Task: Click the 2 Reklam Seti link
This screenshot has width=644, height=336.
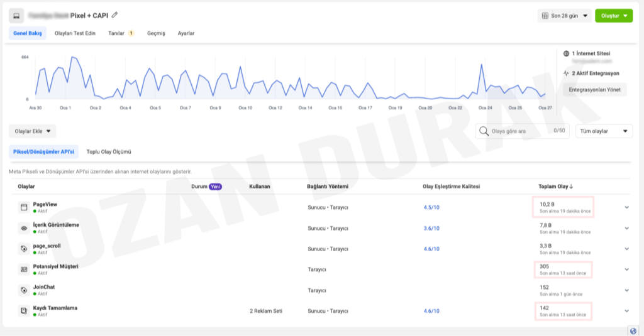Action: tap(266, 311)
